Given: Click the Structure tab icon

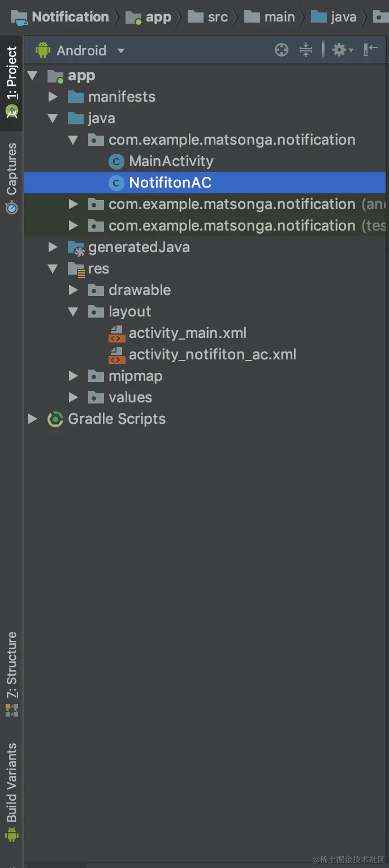Looking at the screenshot, I should click(x=11, y=710).
